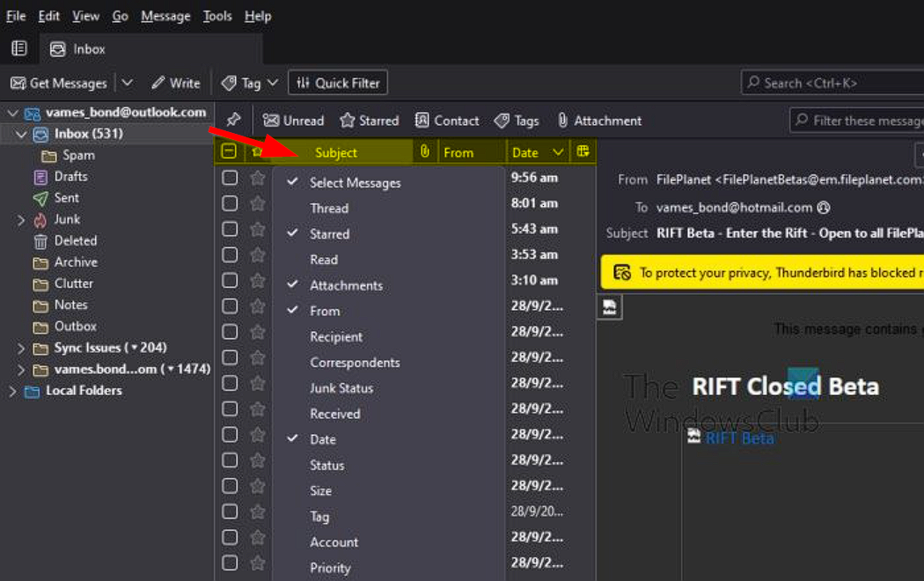Click the remote content blocked icon in yellow bar
The width and height of the screenshot is (924, 581).
(621, 272)
